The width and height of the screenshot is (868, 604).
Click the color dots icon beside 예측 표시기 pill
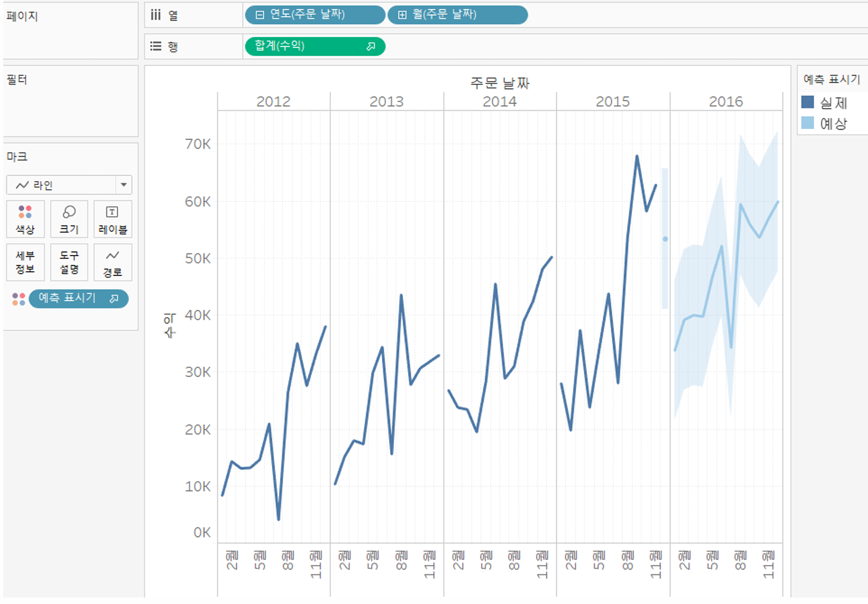pyautogui.click(x=19, y=299)
